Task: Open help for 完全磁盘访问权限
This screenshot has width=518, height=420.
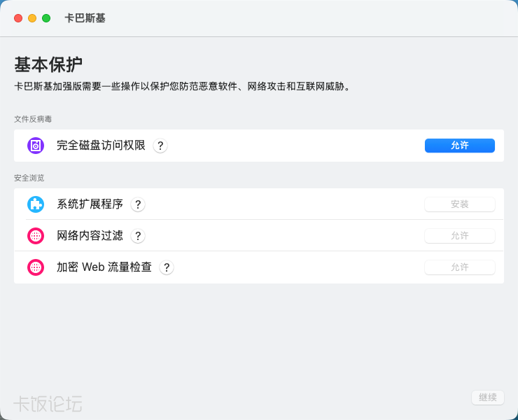Action: 160,146
